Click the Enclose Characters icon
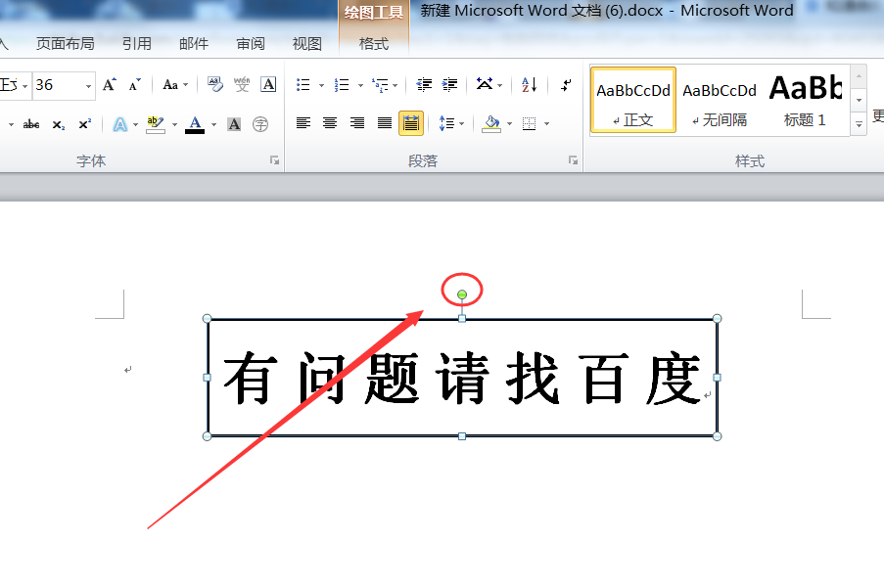The height and width of the screenshot is (588, 884). click(260, 124)
